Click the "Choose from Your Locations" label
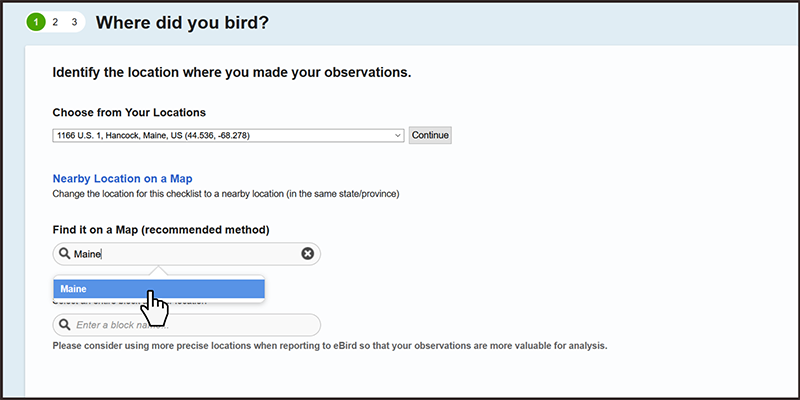The width and height of the screenshot is (800, 400). (129, 112)
